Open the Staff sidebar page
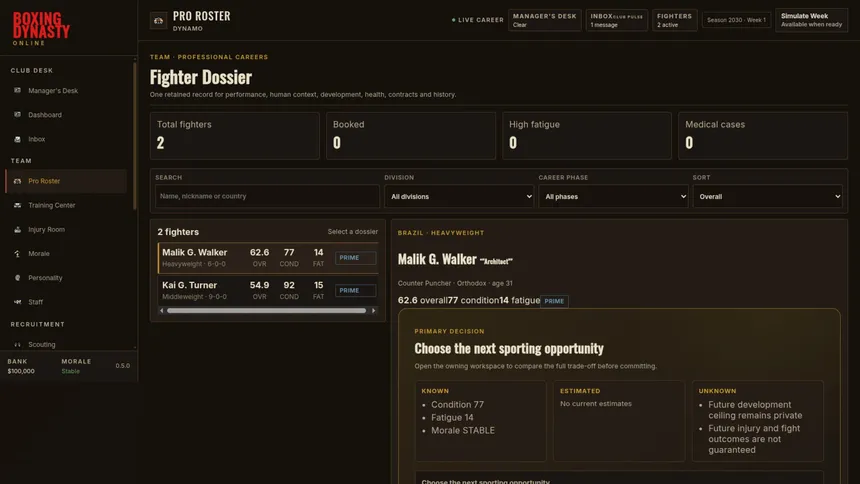The height and width of the screenshot is (484, 860). 66,302
